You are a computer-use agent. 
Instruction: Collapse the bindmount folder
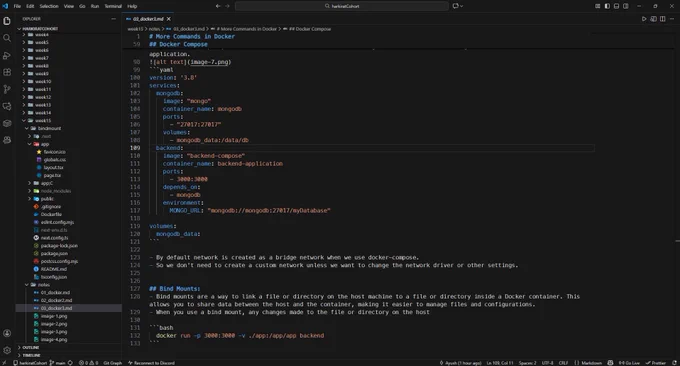click(49, 128)
